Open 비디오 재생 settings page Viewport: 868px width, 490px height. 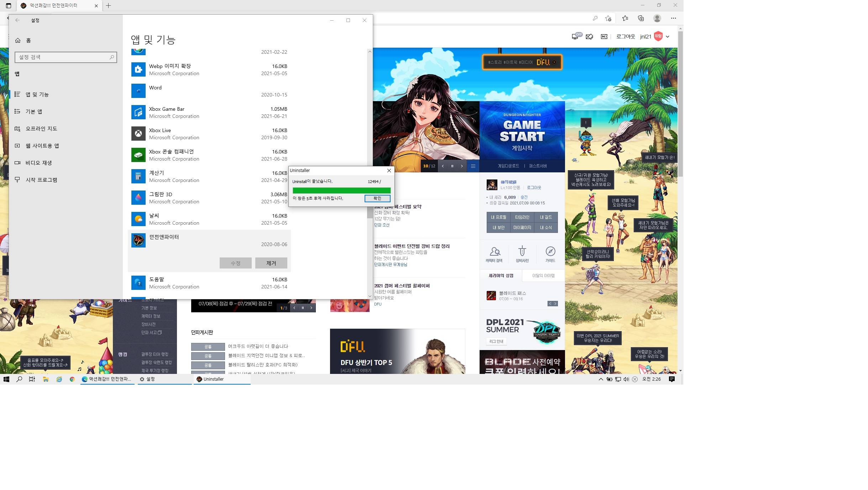pyautogui.click(x=66, y=163)
